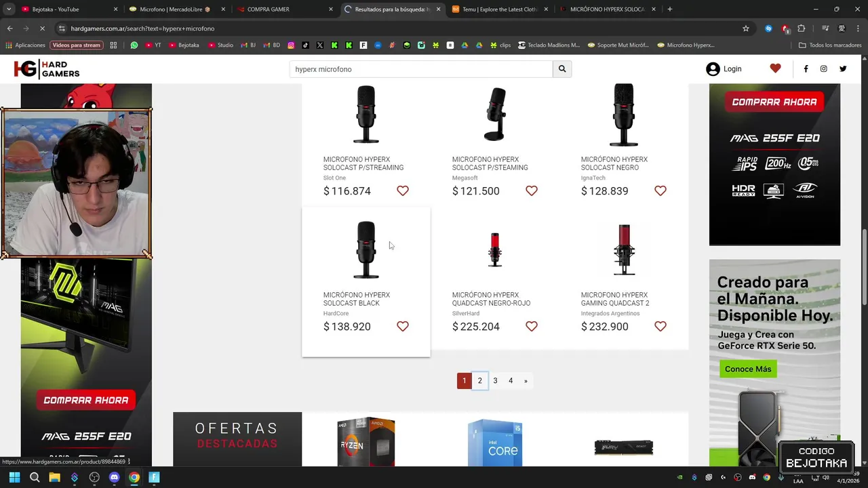Bookmark this page with star icon
Viewport: 868px width, 488px height.
click(x=746, y=28)
